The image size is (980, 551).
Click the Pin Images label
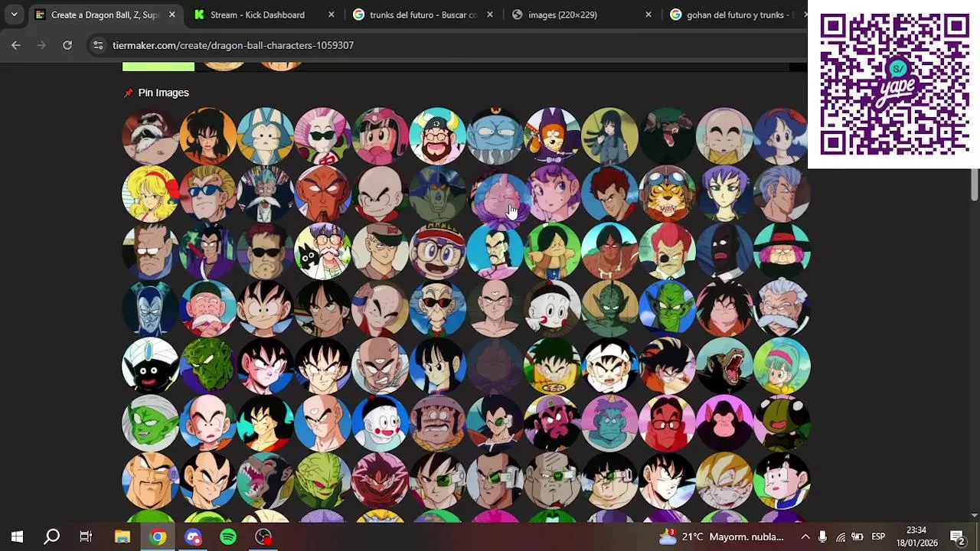point(163,93)
